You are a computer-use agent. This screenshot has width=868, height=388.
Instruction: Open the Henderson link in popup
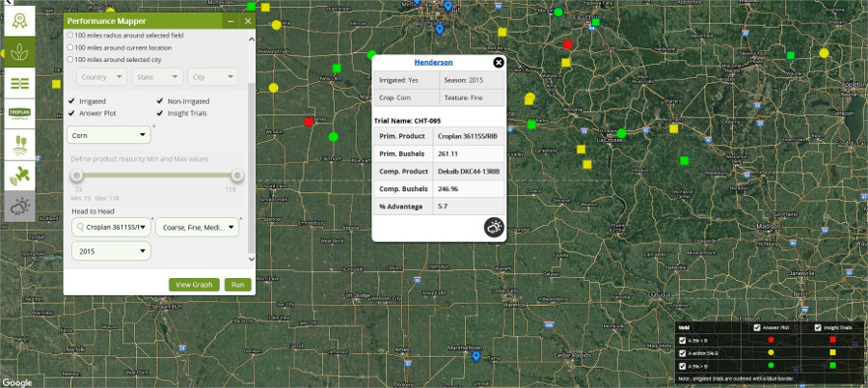pos(433,62)
